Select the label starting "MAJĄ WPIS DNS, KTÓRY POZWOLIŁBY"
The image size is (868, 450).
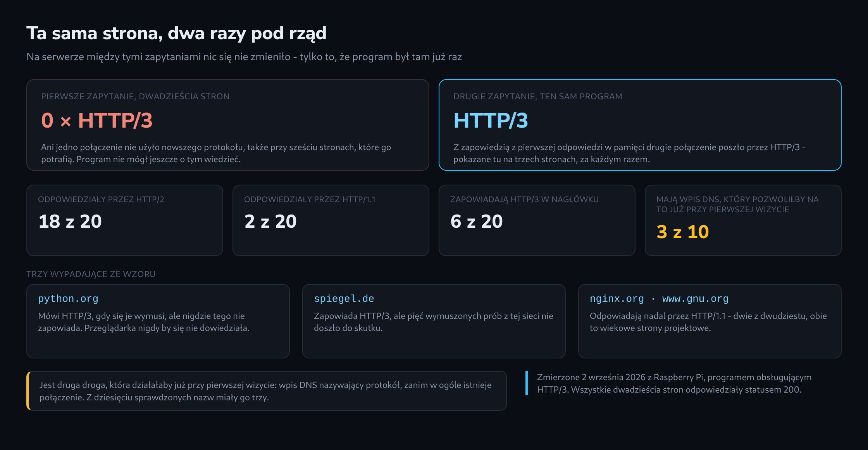[737, 204]
